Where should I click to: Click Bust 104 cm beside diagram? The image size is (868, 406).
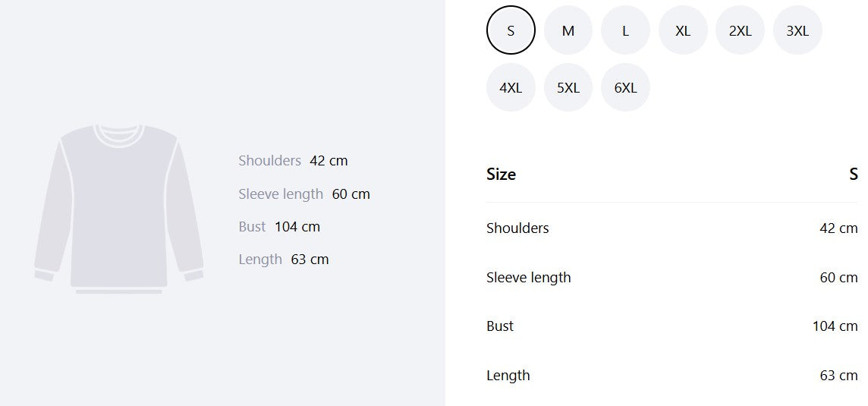[279, 227]
